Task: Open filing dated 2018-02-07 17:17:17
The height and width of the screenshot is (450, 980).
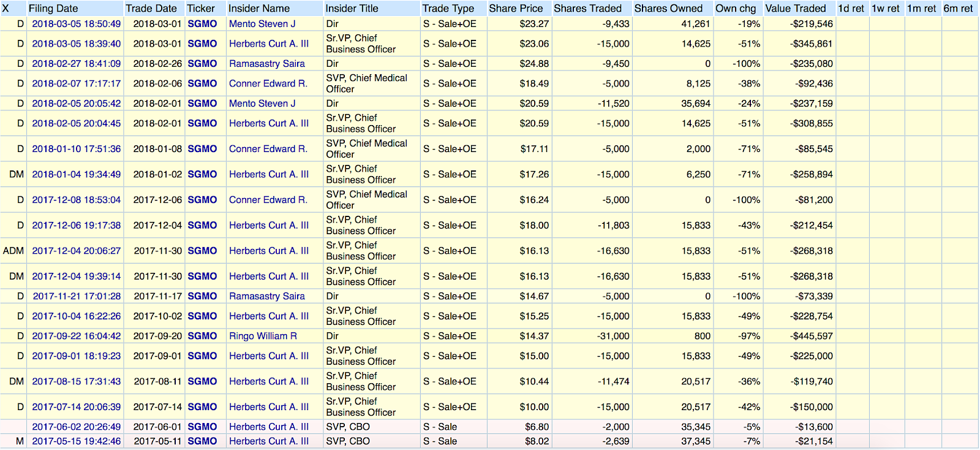Action: (x=77, y=83)
